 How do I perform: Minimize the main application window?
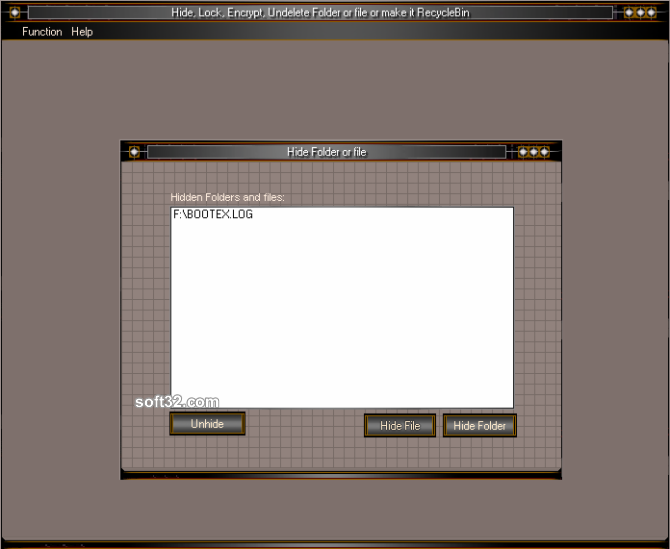pos(629,12)
